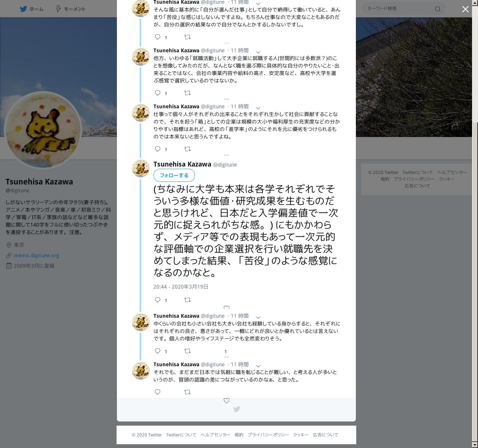Click the 20:44 - 2020年3月19日 timestamp link
The image size is (478, 448).
click(181, 287)
